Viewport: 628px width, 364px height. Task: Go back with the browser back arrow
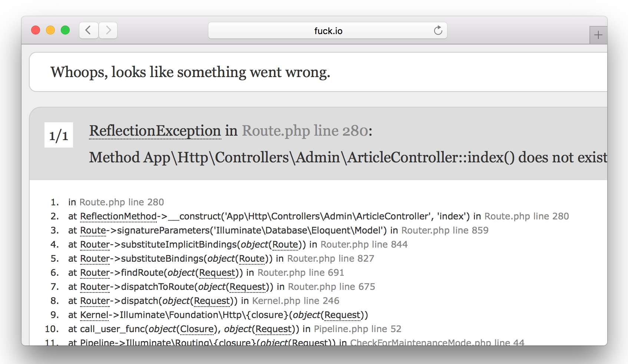(x=89, y=30)
